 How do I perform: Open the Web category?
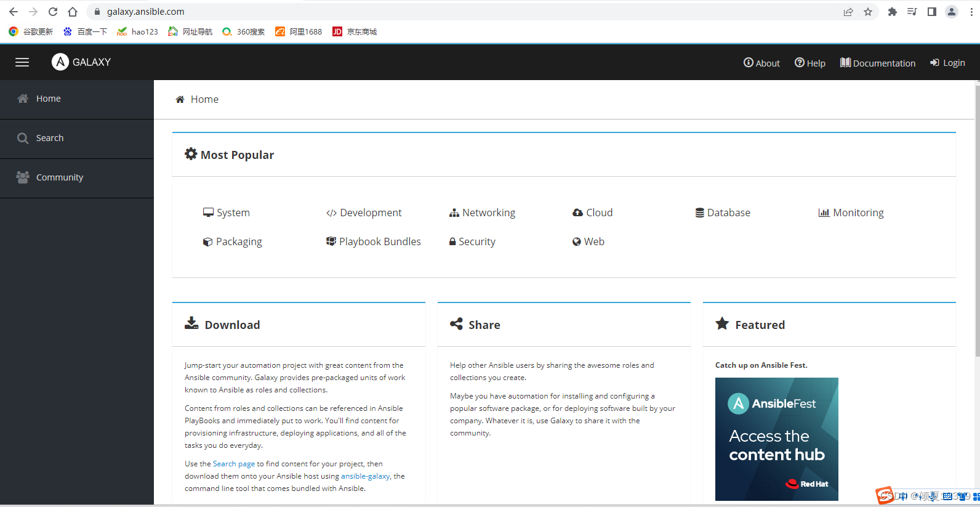[x=588, y=241]
